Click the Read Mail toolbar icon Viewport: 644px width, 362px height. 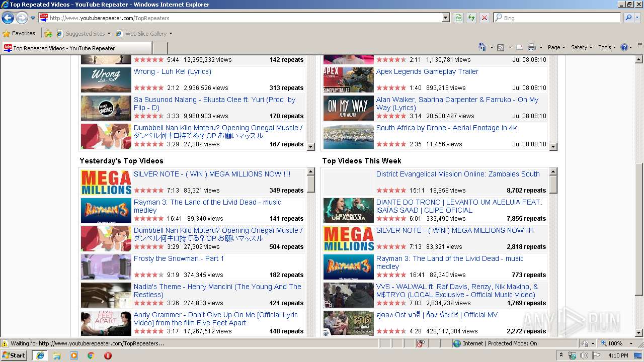pos(520,47)
